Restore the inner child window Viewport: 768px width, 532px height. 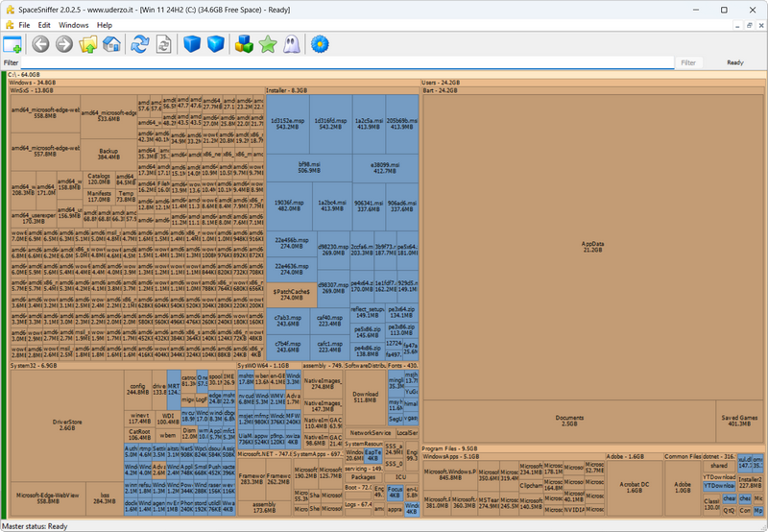(750, 26)
